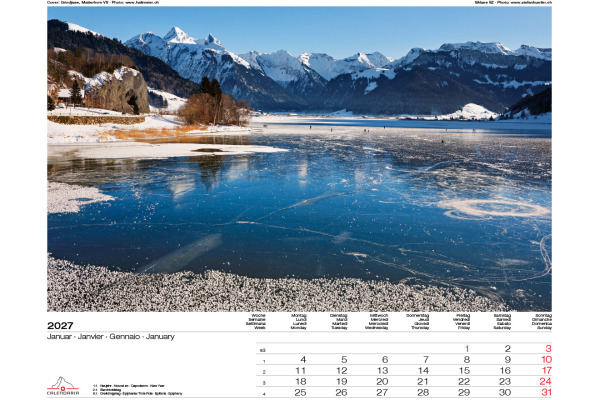Select Tuesday date 12

tap(342, 371)
